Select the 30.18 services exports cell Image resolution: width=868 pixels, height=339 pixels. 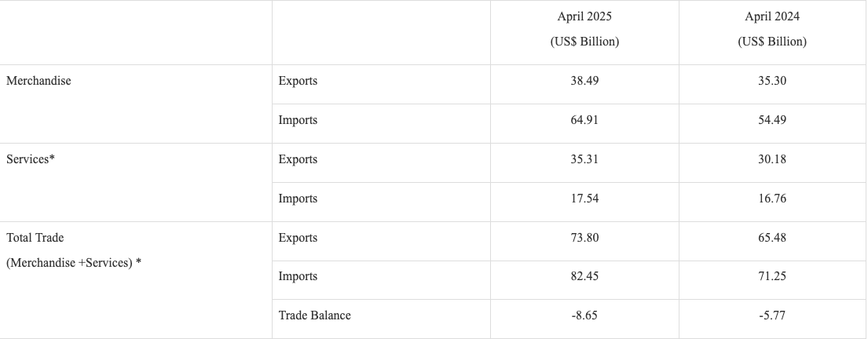[772, 159]
